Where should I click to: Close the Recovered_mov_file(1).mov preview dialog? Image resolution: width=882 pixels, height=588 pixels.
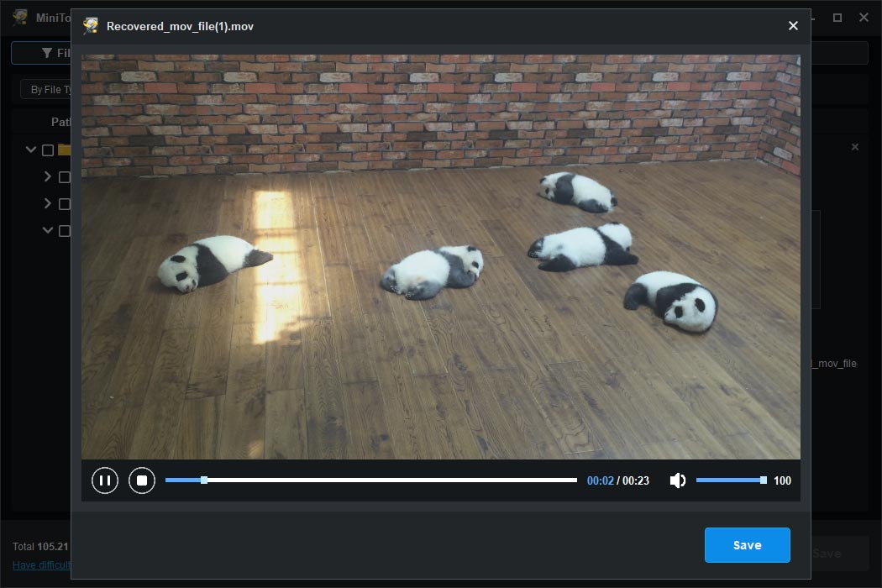(x=793, y=26)
